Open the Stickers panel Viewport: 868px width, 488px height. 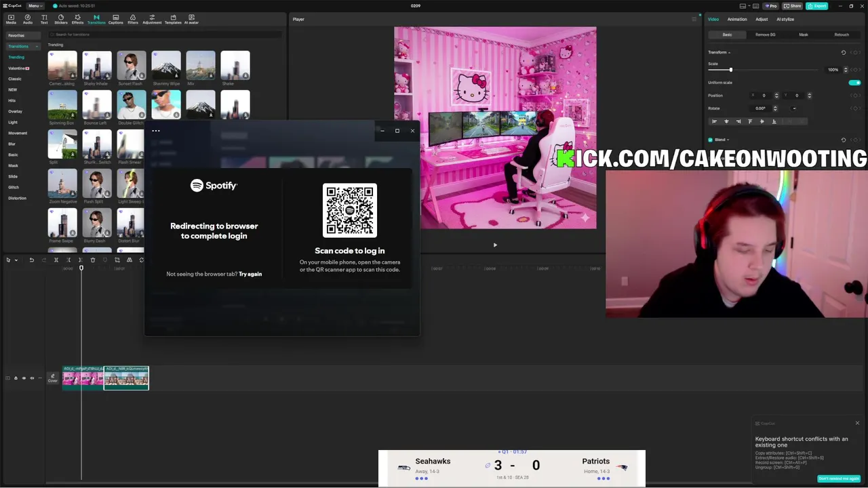(x=61, y=19)
